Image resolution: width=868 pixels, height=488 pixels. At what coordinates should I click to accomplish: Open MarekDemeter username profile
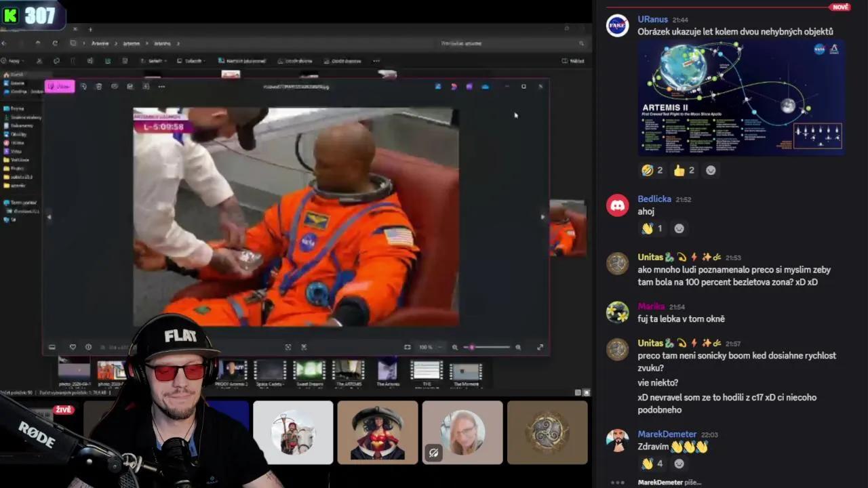tap(667, 434)
